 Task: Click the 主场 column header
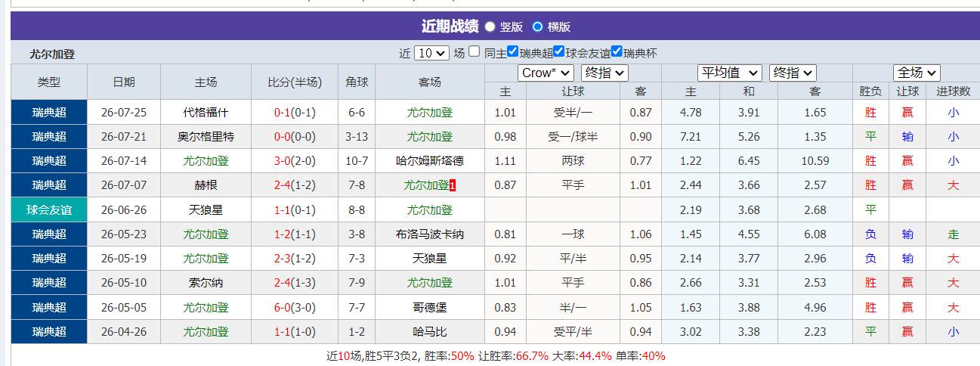206,82
